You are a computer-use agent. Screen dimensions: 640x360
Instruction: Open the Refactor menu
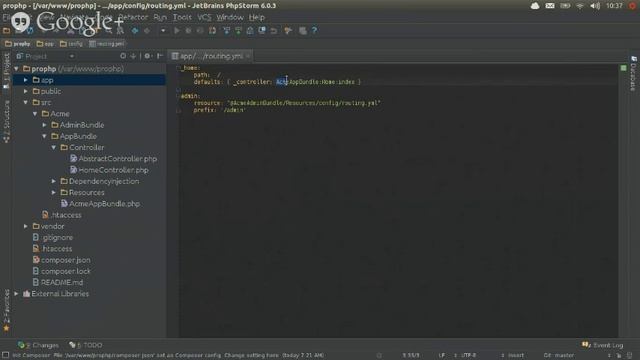(133, 17)
